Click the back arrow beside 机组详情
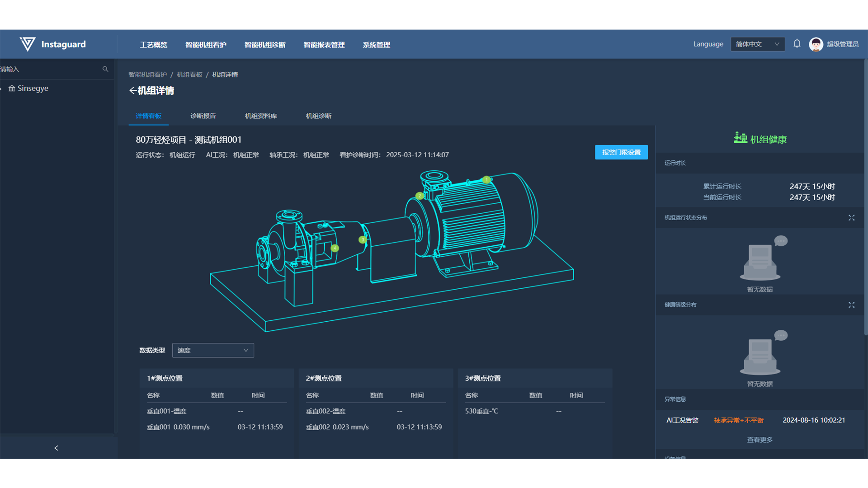This screenshot has width=868, height=488. (132, 91)
